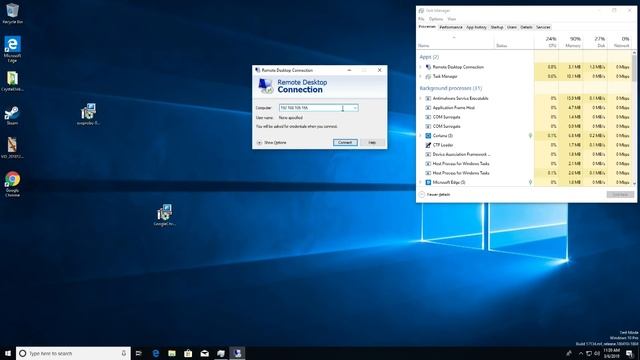Select the GoogleCh... installer icon on desktop
Image resolution: width=640 pixels, height=360 pixels.
coord(164,215)
